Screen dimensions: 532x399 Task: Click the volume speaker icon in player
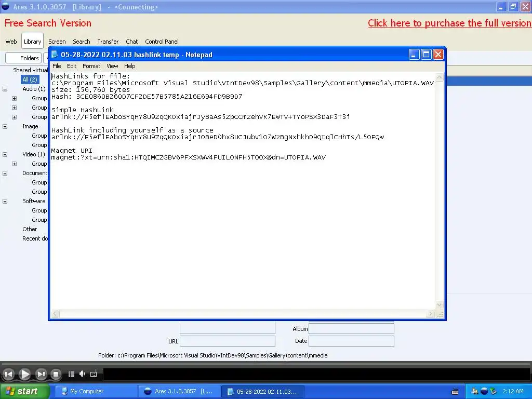click(x=82, y=374)
